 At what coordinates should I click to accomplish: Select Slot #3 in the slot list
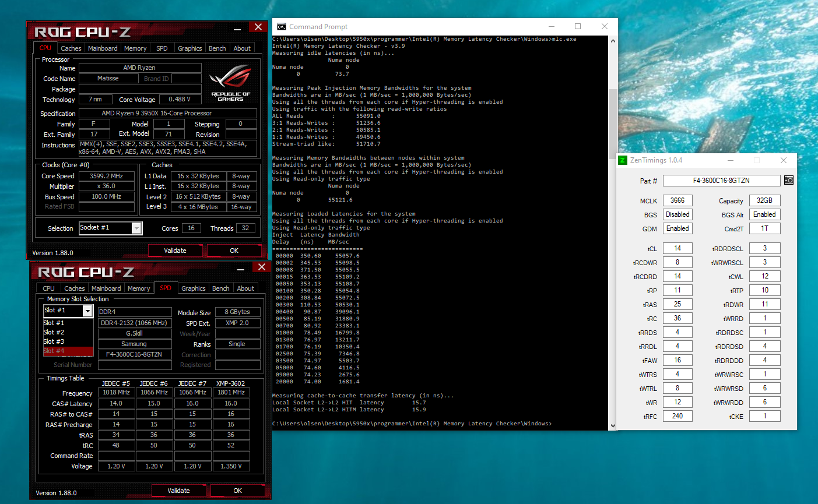[x=68, y=341]
